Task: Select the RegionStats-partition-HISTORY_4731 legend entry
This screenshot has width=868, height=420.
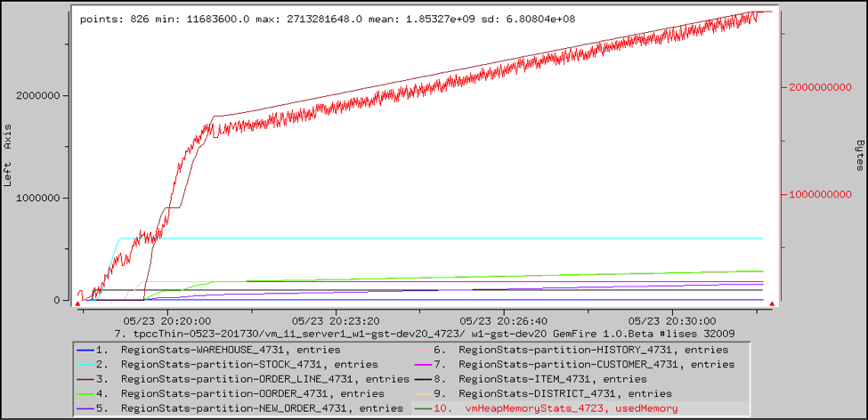Action: click(x=593, y=350)
